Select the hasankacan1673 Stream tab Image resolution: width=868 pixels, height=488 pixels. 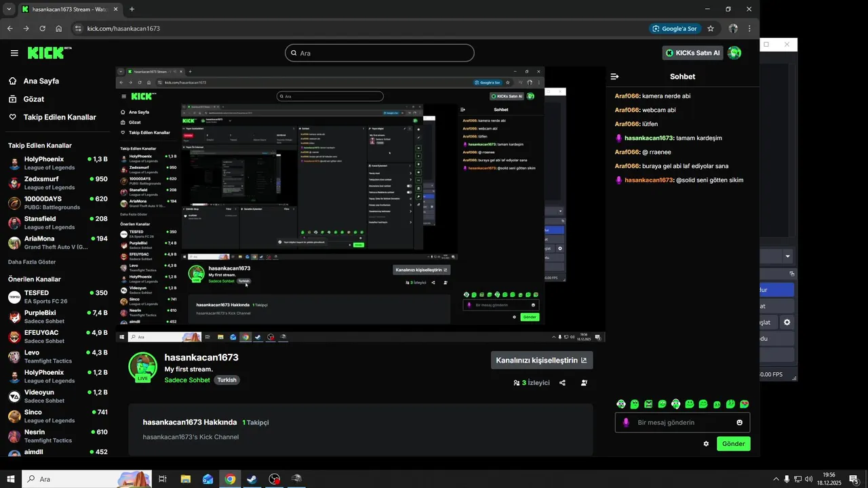[x=69, y=9]
